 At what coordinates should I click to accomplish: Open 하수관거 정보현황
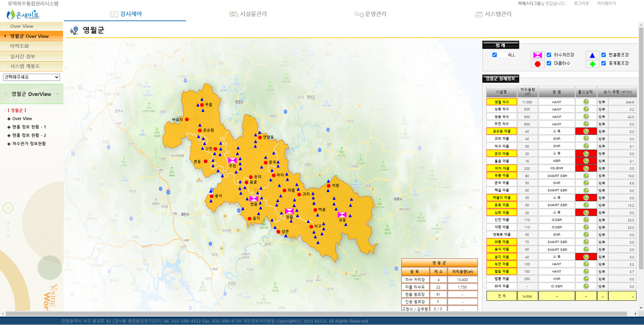[x=29, y=144]
